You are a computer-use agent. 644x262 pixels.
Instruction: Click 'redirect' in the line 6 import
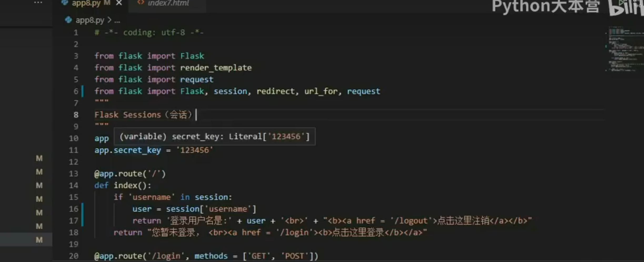276,91
